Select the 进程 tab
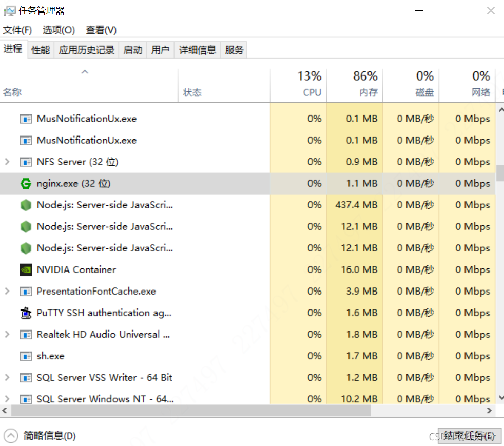The width and height of the screenshot is (504, 446). [13, 49]
